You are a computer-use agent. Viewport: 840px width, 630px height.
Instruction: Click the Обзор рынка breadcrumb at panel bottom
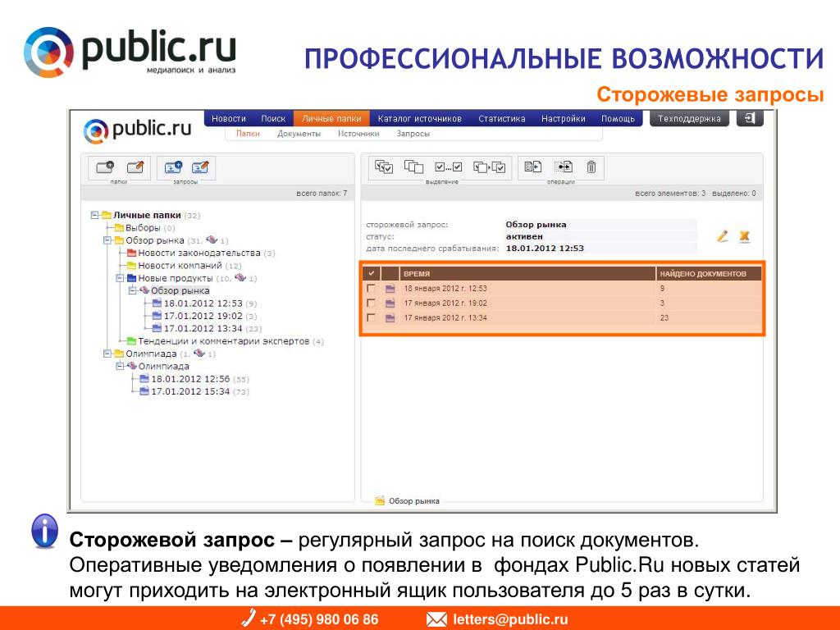pyautogui.click(x=414, y=501)
